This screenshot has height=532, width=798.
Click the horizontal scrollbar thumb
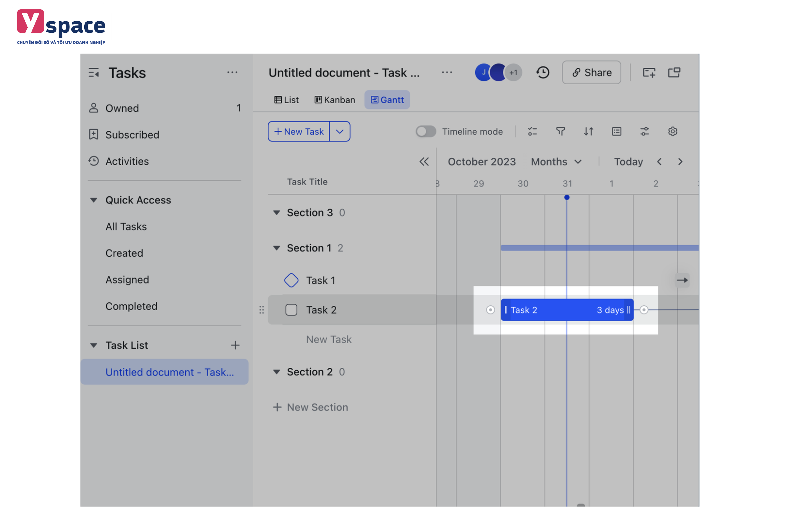coord(581,505)
